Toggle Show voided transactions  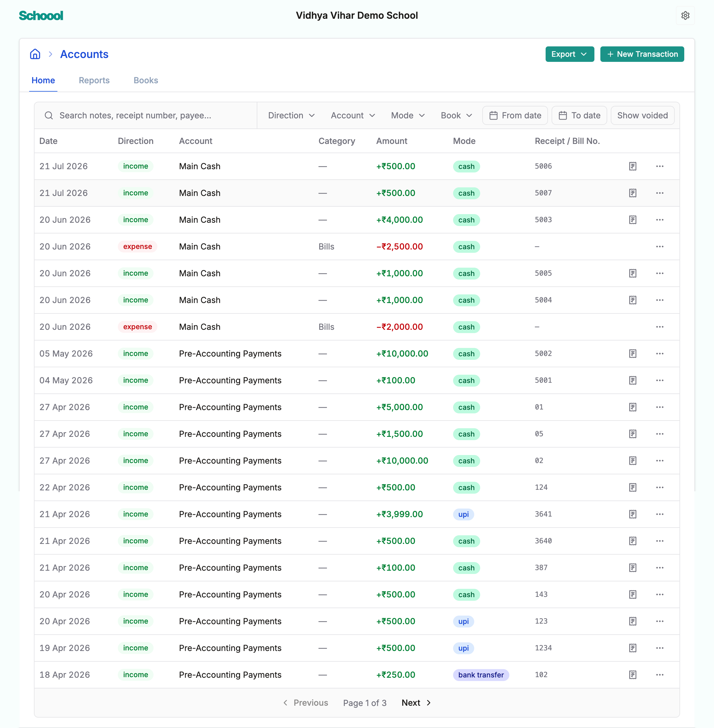(642, 115)
